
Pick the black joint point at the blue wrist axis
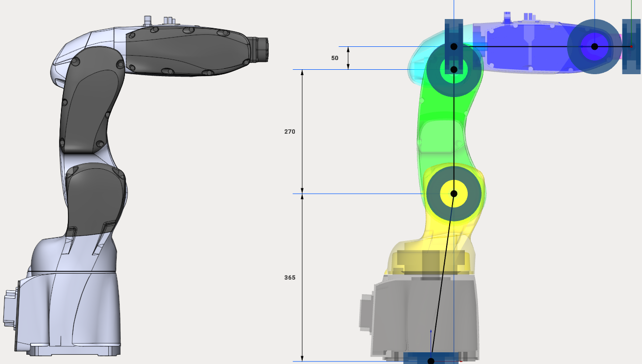pyautogui.click(x=595, y=46)
